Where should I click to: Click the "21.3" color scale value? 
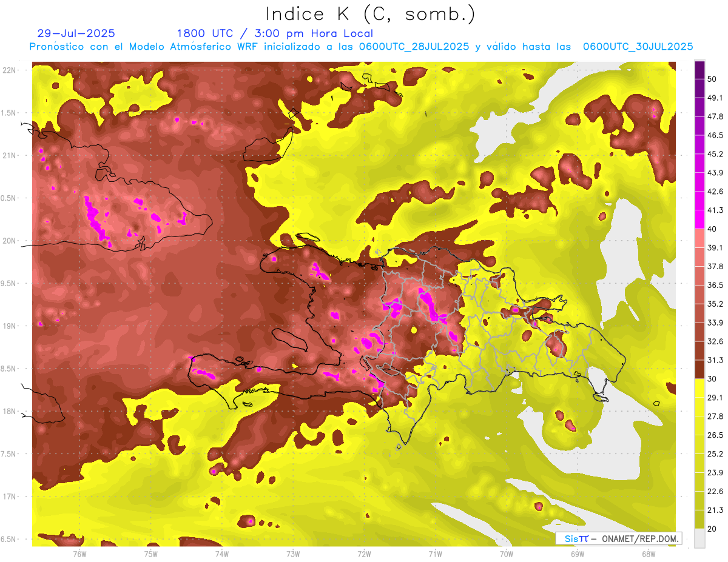click(x=715, y=510)
